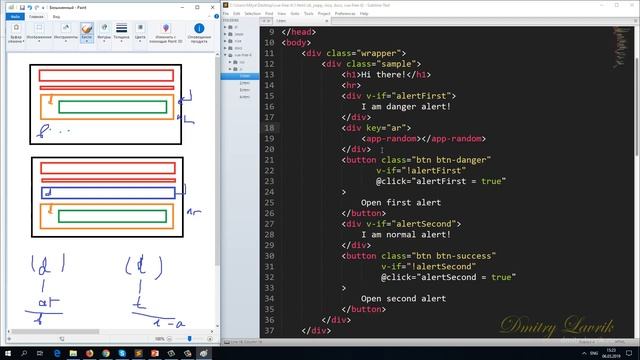Open the Colors group in Paint
The image size is (640, 360).
(140, 33)
